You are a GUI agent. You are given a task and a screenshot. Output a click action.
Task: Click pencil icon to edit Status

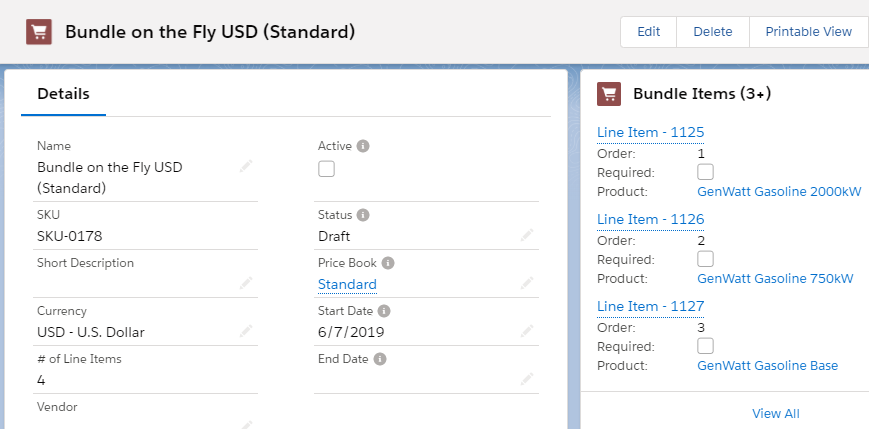[527, 235]
